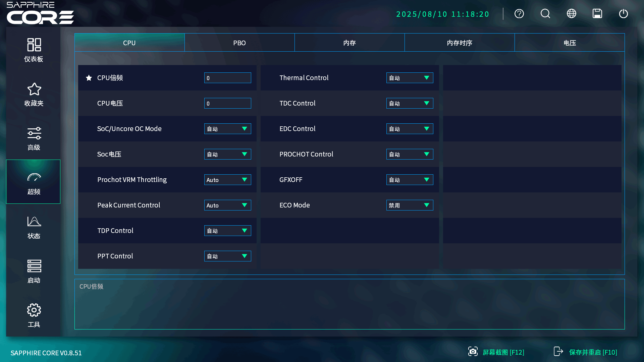Viewport: 644px width, 362px height.
Task: Open the TDP Control dropdown
Action: [x=228, y=231]
